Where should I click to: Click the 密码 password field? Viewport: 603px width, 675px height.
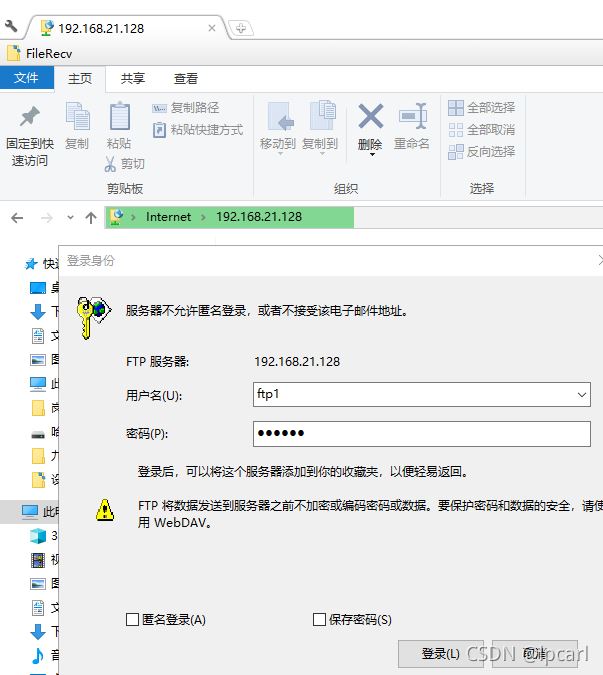pos(422,433)
